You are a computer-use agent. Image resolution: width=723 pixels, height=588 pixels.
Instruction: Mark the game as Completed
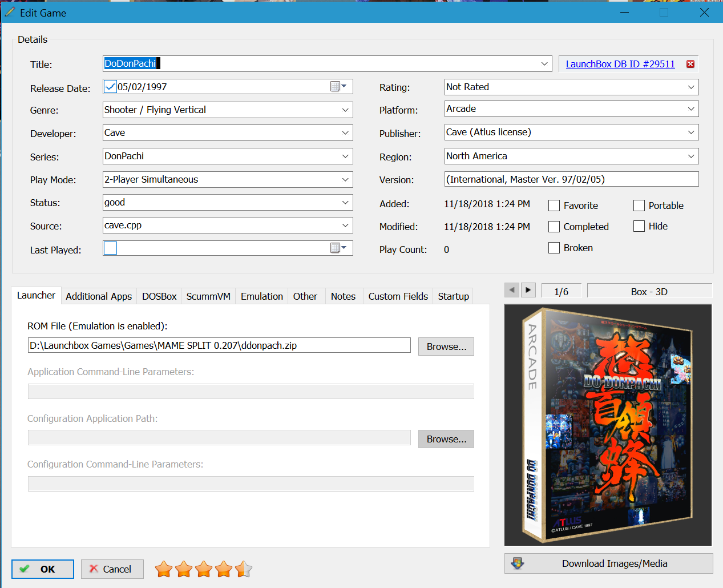pyautogui.click(x=554, y=227)
